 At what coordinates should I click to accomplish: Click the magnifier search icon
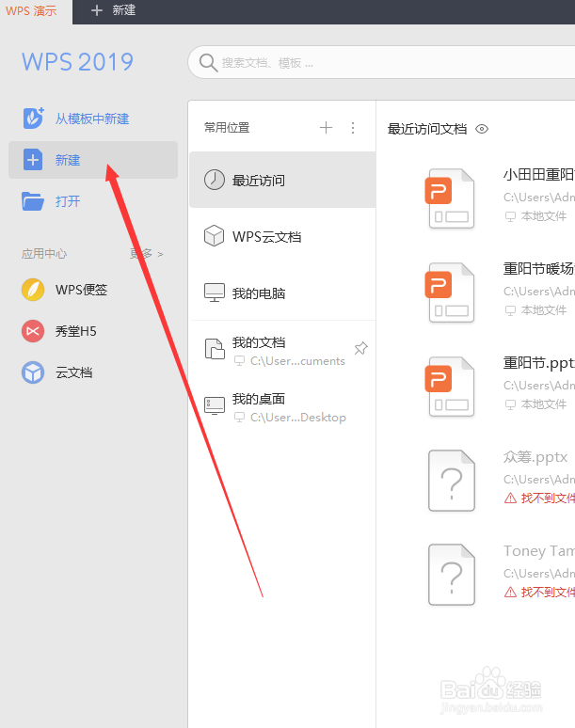(208, 63)
